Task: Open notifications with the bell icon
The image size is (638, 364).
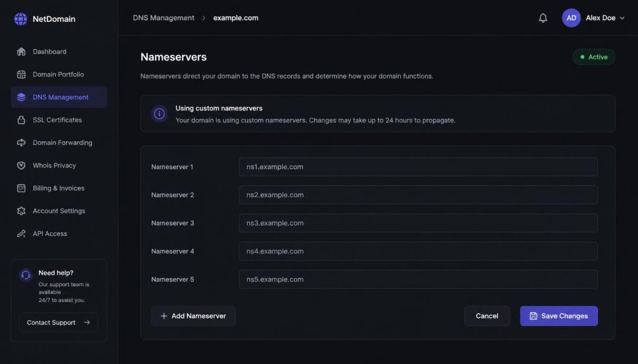Action: click(x=543, y=18)
